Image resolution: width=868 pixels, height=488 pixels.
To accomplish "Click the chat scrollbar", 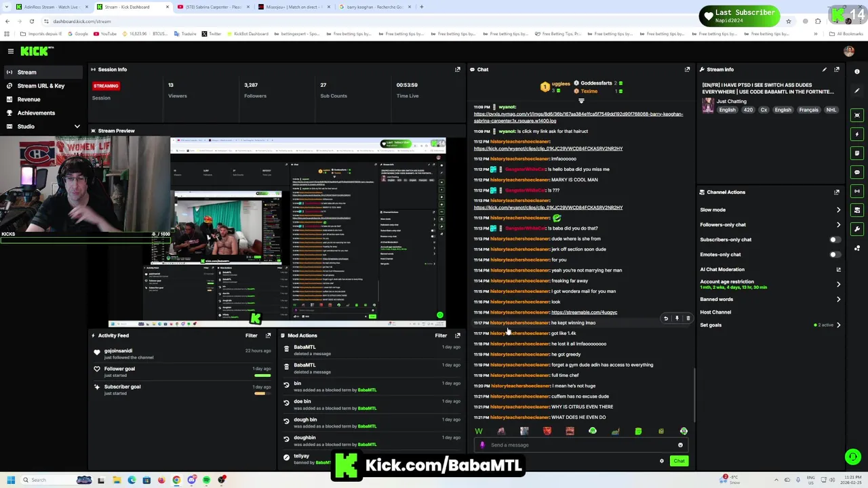I will coord(694,395).
